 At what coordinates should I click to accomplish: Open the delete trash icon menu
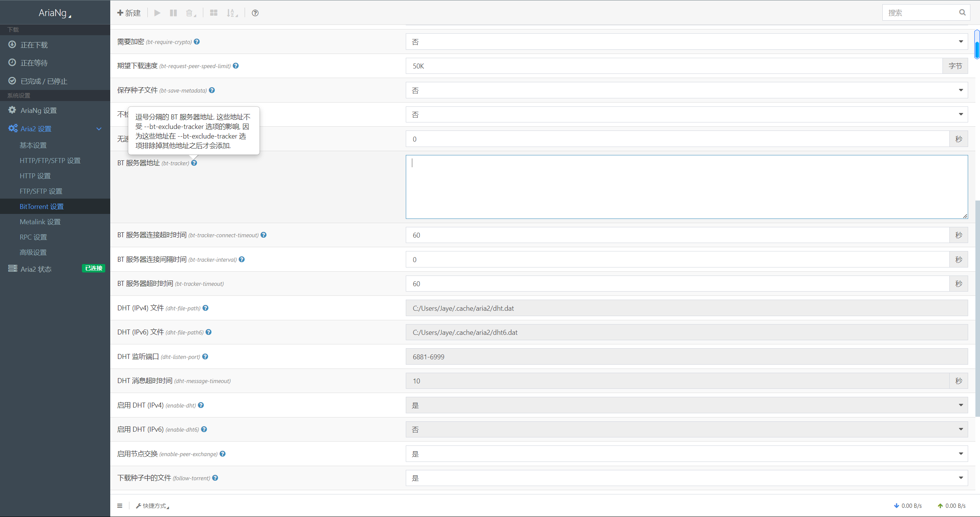coord(191,13)
